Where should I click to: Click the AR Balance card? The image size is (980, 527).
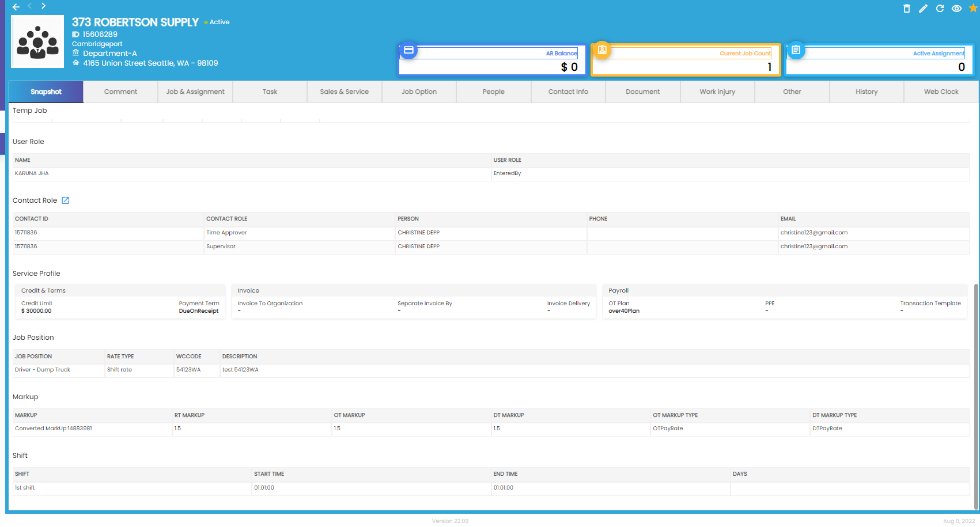pyautogui.click(x=492, y=60)
